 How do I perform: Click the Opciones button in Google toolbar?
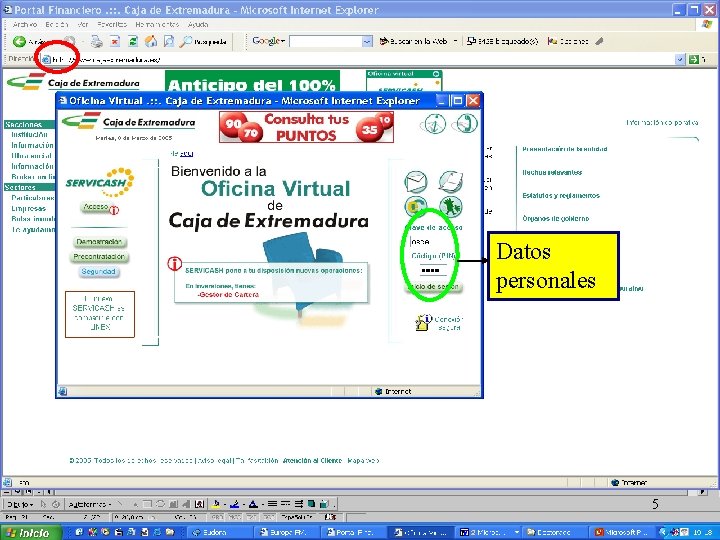click(x=568, y=41)
